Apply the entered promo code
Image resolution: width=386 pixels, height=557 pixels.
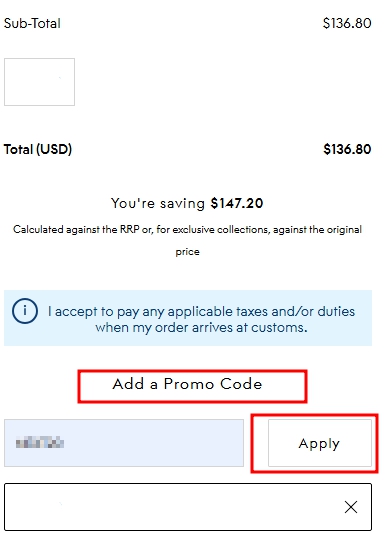pos(320,443)
